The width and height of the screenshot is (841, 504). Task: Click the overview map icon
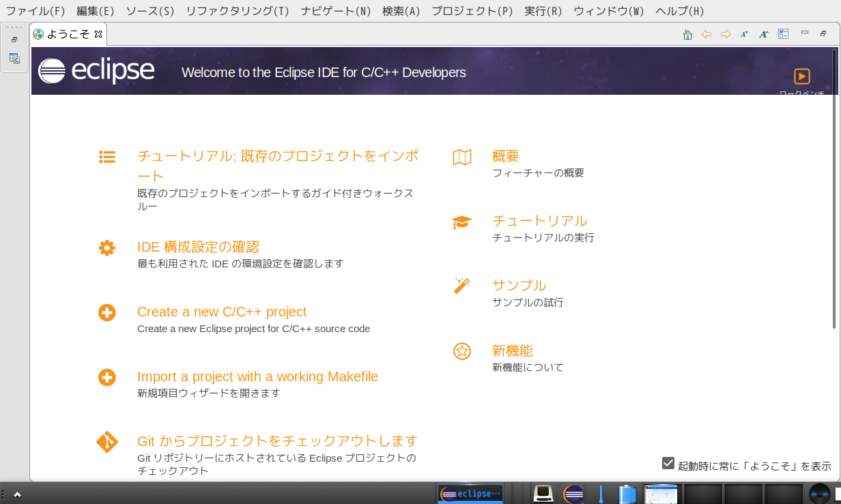(462, 158)
